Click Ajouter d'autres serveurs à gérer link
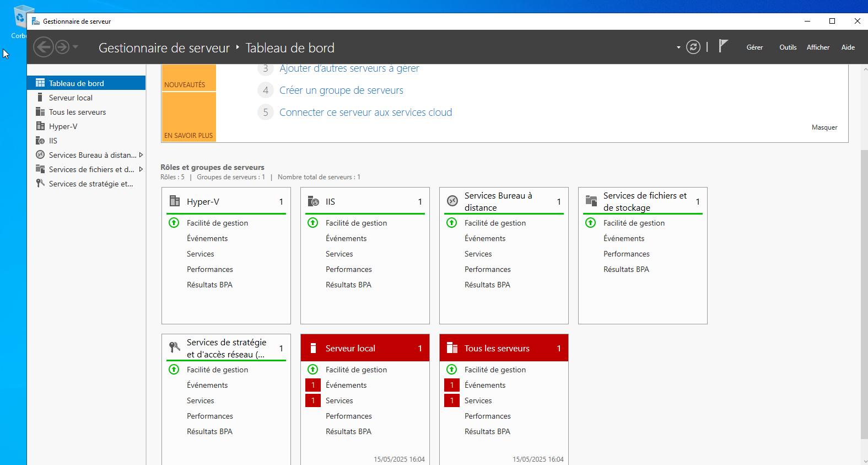 tap(349, 68)
